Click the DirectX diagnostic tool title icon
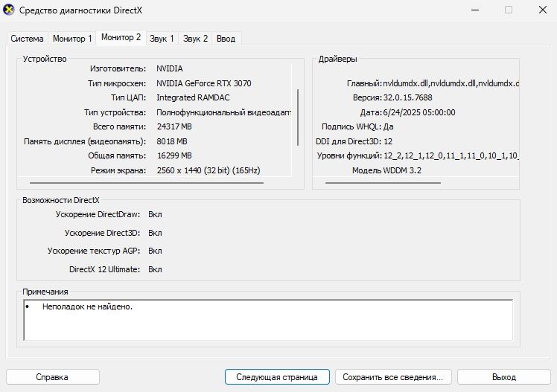 [8, 10]
